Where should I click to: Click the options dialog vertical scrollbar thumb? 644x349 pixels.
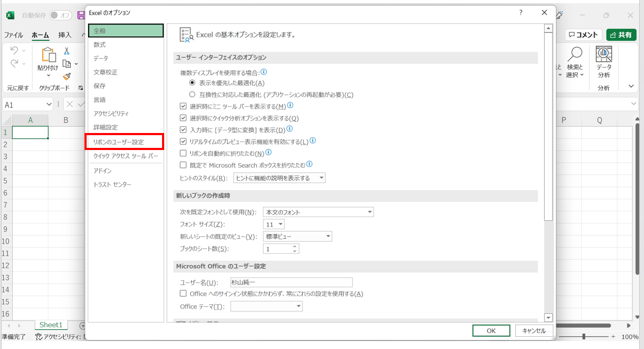pyautogui.click(x=548, y=126)
